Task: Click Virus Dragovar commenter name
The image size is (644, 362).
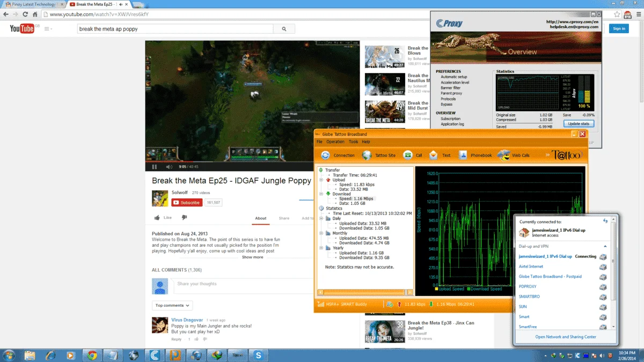Action: pyautogui.click(x=187, y=320)
